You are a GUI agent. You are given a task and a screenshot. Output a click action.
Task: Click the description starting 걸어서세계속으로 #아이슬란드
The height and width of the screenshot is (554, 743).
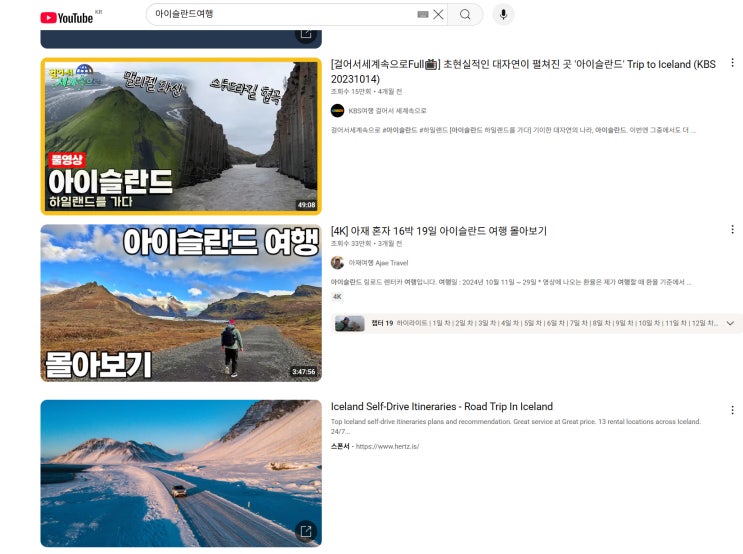pyautogui.click(x=513, y=130)
